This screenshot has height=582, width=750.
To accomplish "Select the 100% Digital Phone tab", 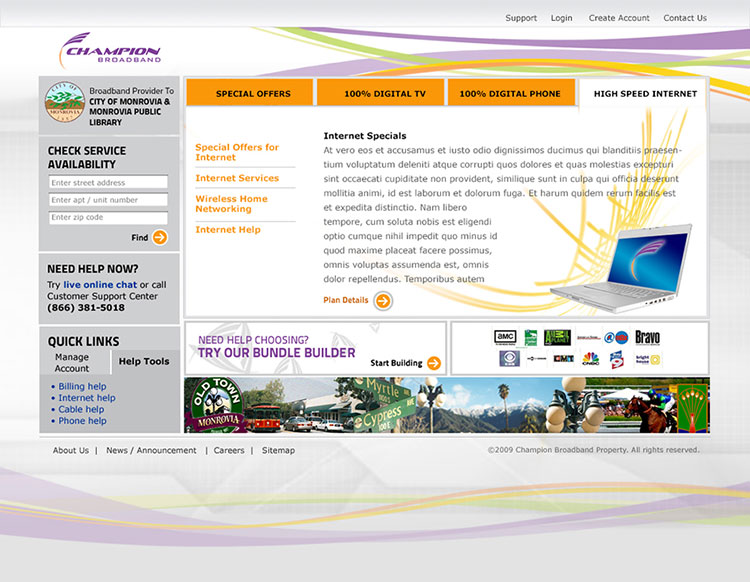I will point(510,94).
